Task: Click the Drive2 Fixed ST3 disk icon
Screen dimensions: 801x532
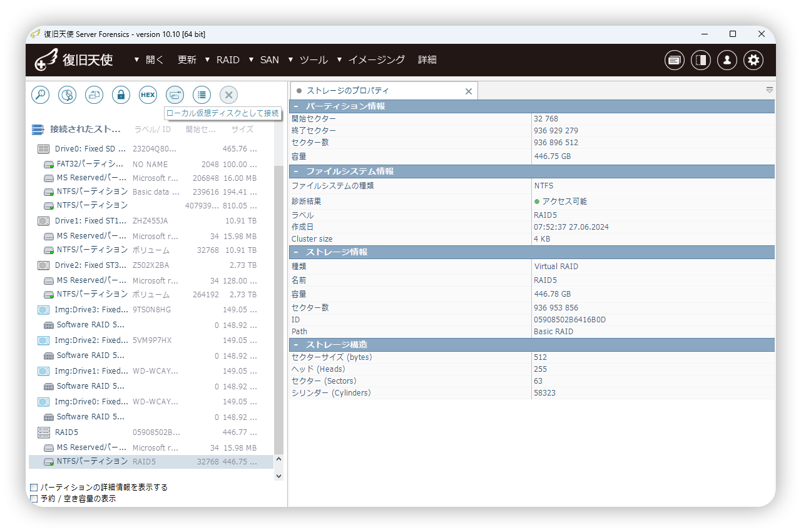Action: click(43, 265)
